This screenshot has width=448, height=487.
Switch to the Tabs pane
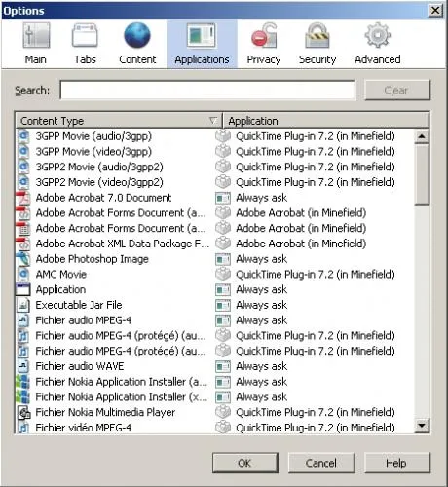point(85,44)
